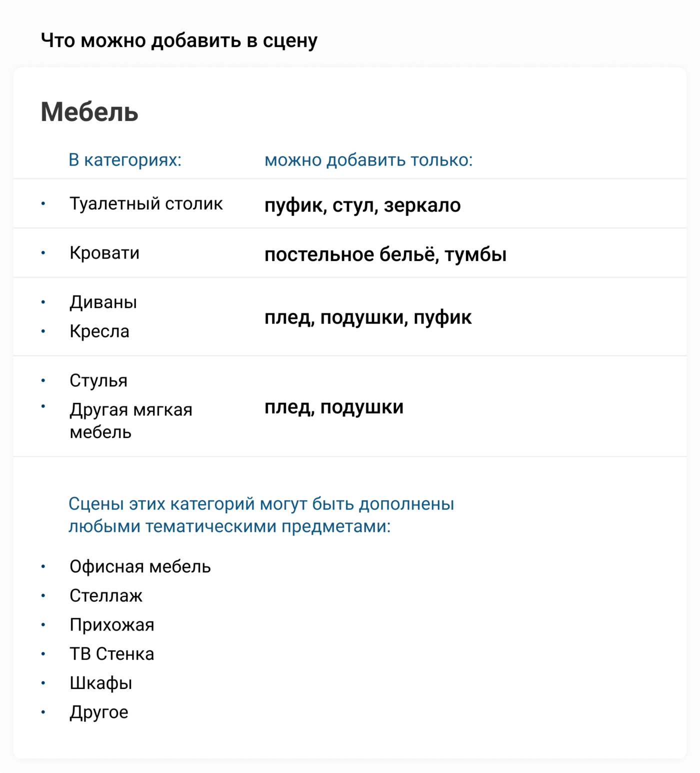
Task: Click the text "пуфик, стул, зеркало"
Action: tap(362, 205)
